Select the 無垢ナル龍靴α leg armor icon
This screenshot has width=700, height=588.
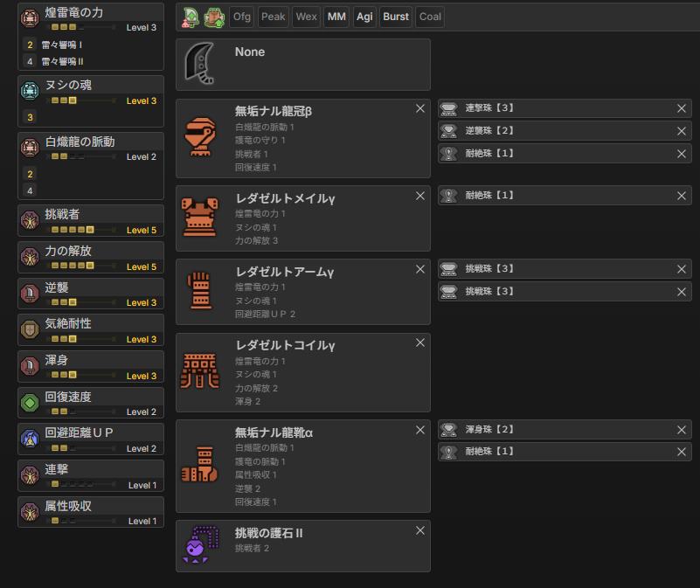click(199, 466)
